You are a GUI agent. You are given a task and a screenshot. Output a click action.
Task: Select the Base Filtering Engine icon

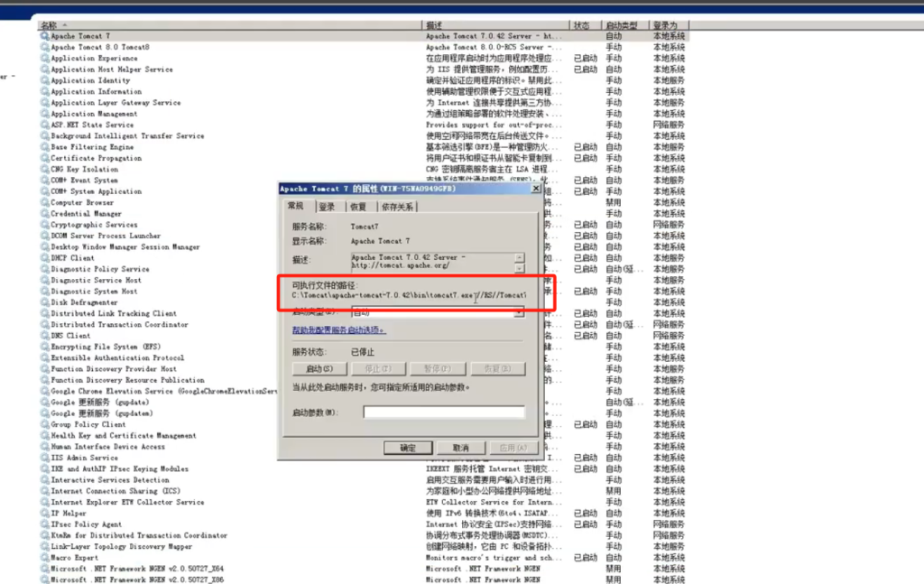coord(45,147)
